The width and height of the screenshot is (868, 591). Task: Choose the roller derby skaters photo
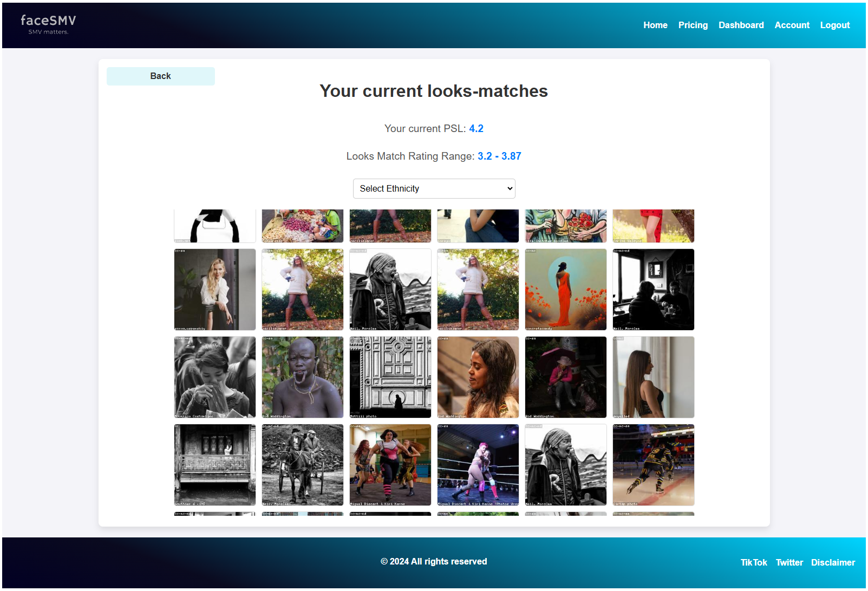pyautogui.click(x=390, y=465)
